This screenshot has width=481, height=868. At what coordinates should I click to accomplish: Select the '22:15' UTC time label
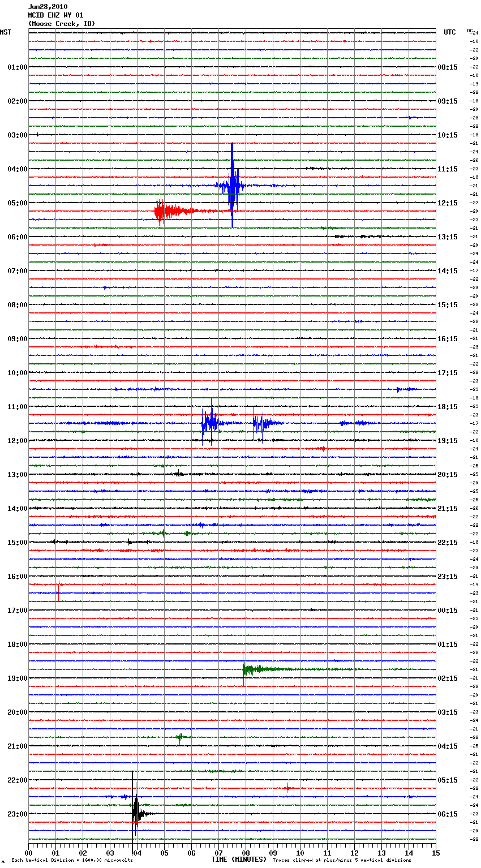pyautogui.click(x=448, y=543)
